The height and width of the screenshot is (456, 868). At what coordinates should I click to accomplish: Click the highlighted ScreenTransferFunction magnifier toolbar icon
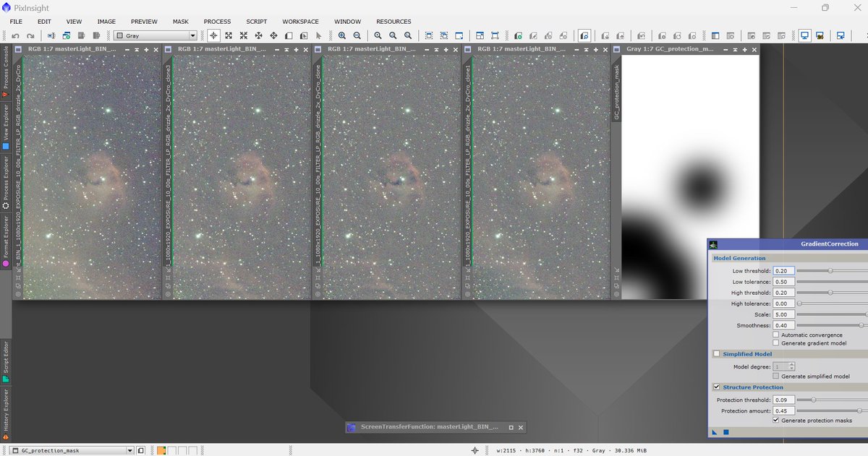[x=584, y=35]
